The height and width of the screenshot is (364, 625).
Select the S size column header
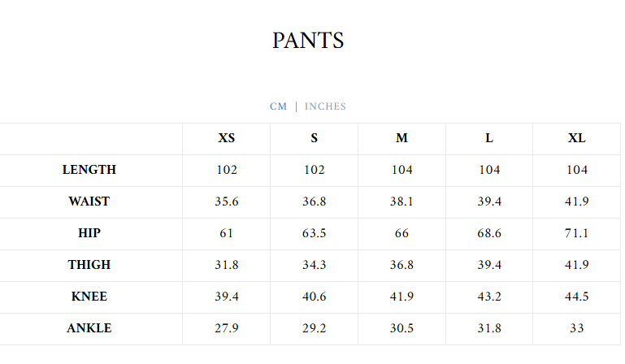(314, 138)
